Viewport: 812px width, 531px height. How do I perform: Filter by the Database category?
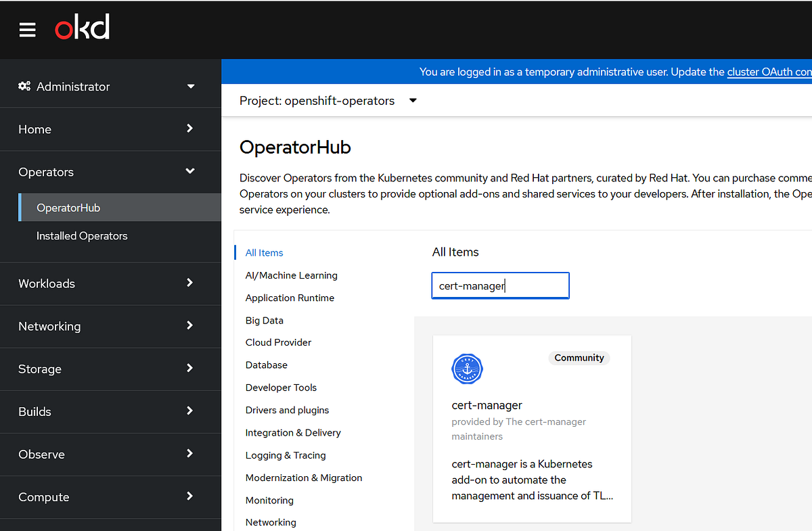pyautogui.click(x=266, y=365)
